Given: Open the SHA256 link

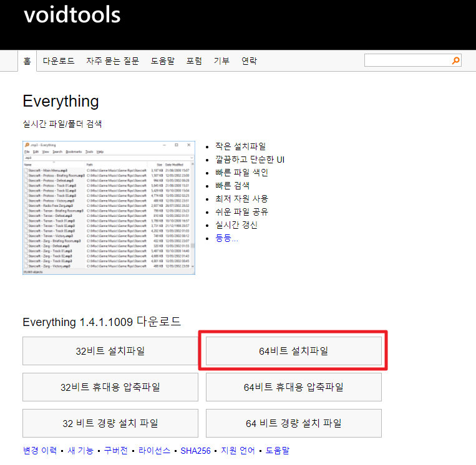Looking at the screenshot, I should [195, 451].
